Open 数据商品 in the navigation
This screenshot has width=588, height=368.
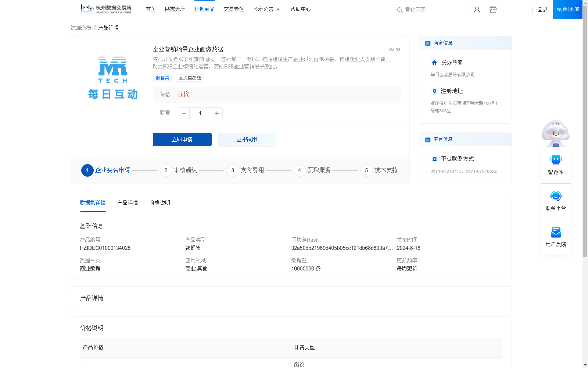[204, 9]
